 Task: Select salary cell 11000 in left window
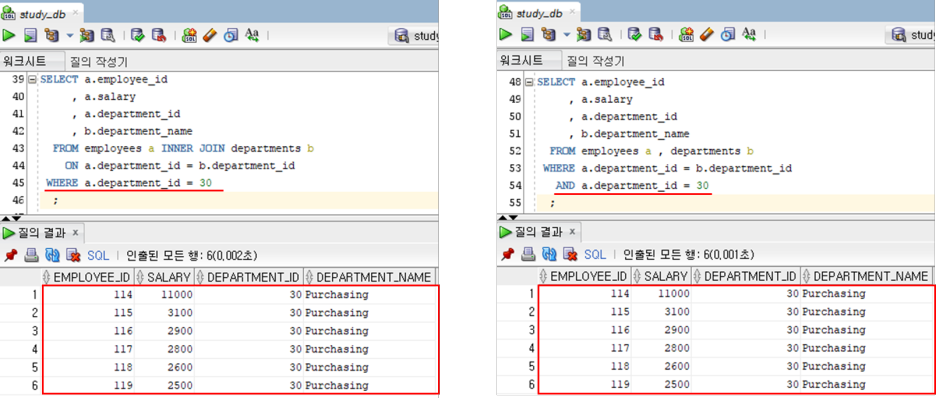pyautogui.click(x=164, y=294)
